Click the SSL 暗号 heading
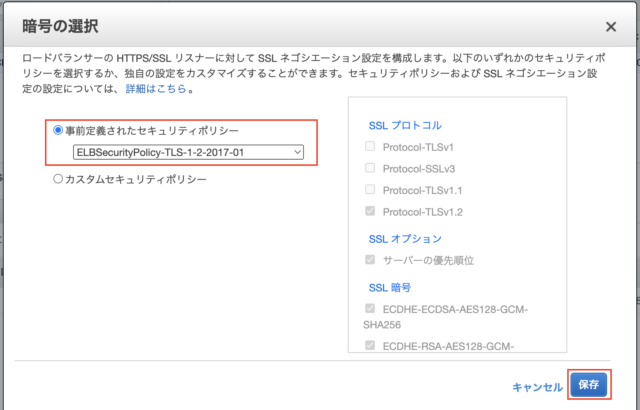The width and height of the screenshot is (640, 410). pos(389,288)
